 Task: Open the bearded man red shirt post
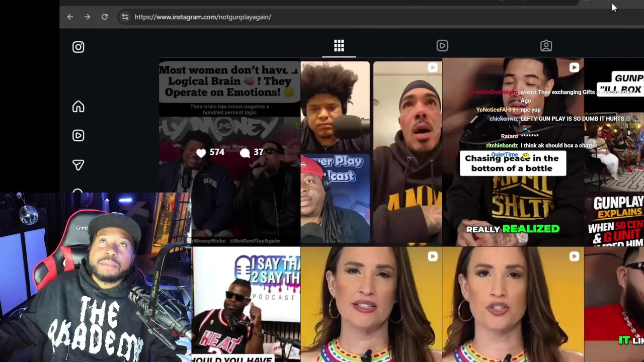click(614, 305)
